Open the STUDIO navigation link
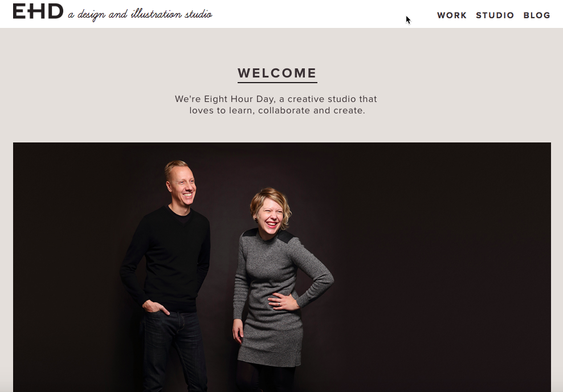 (x=495, y=15)
